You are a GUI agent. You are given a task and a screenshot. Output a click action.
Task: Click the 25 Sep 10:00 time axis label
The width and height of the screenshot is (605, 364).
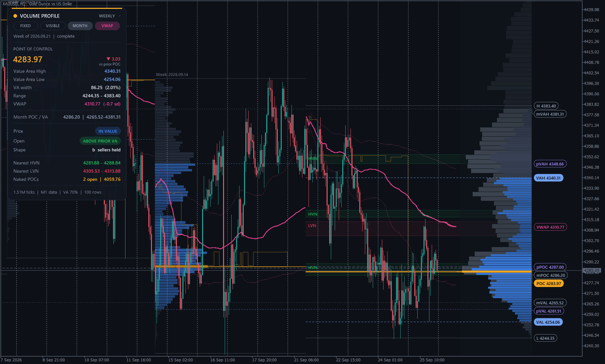pos(432,360)
